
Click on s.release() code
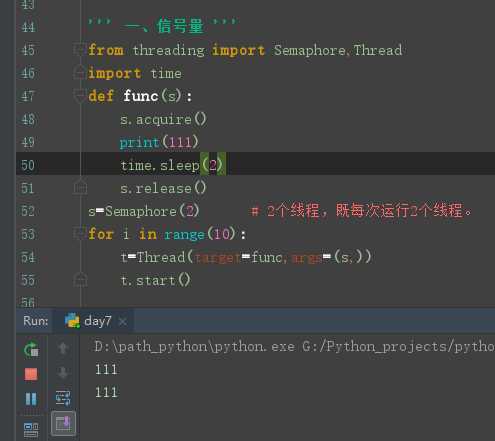coord(163,188)
